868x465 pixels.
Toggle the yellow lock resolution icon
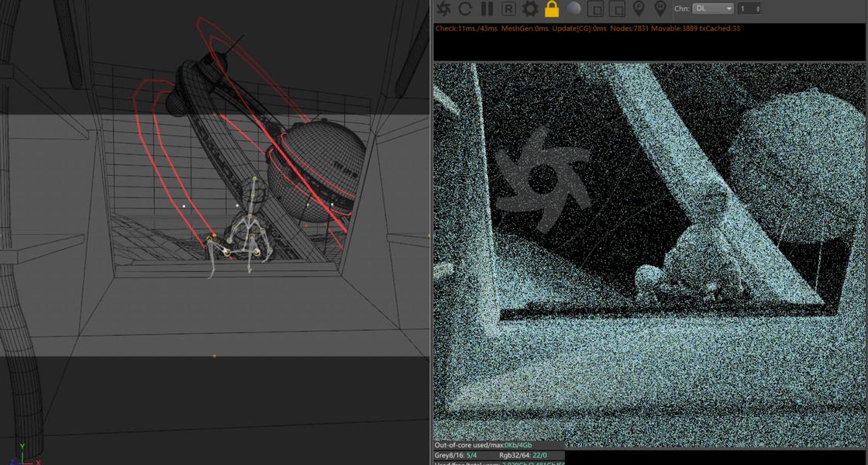[x=552, y=9]
